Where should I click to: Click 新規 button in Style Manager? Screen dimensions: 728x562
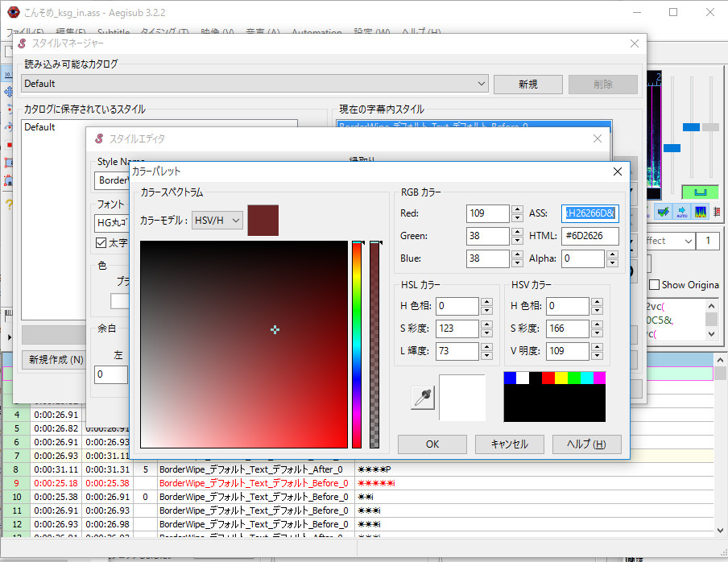(528, 84)
